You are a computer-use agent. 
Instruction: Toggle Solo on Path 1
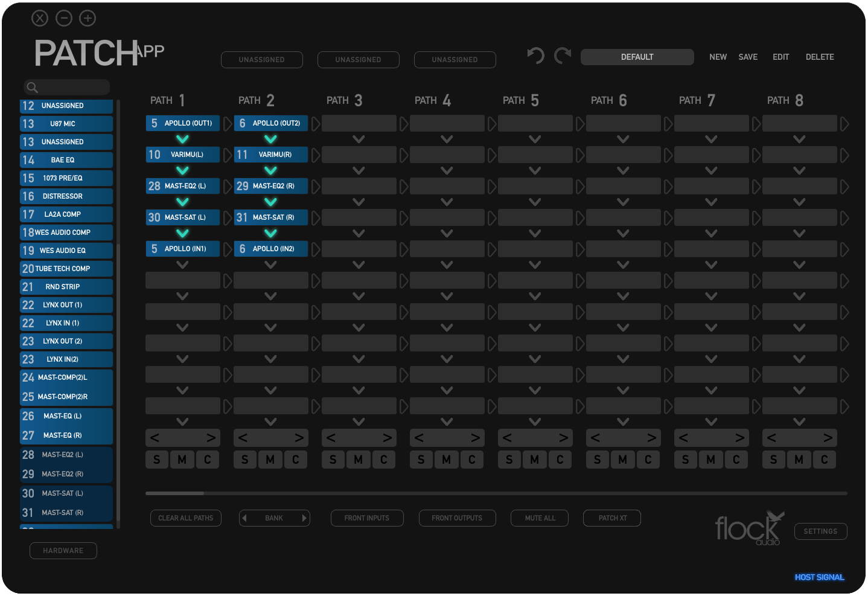157,460
